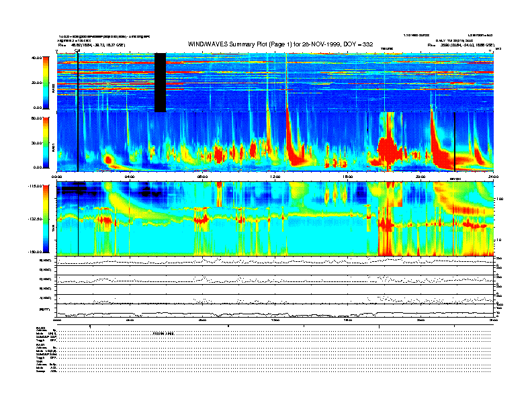Click the 24:00 time axis label below RAD1
Image resolution: width=532 pixels, height=411 pixels.
(493, 177)
